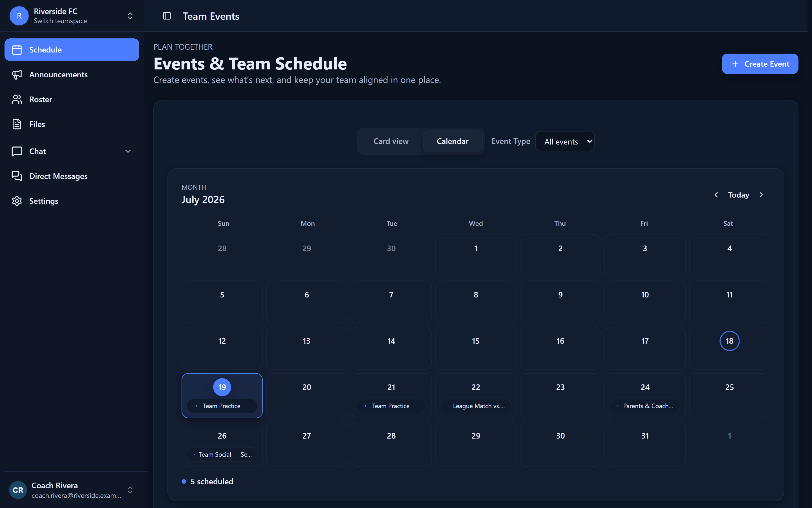
Task: Open Roster page
Action: [72, 99]
